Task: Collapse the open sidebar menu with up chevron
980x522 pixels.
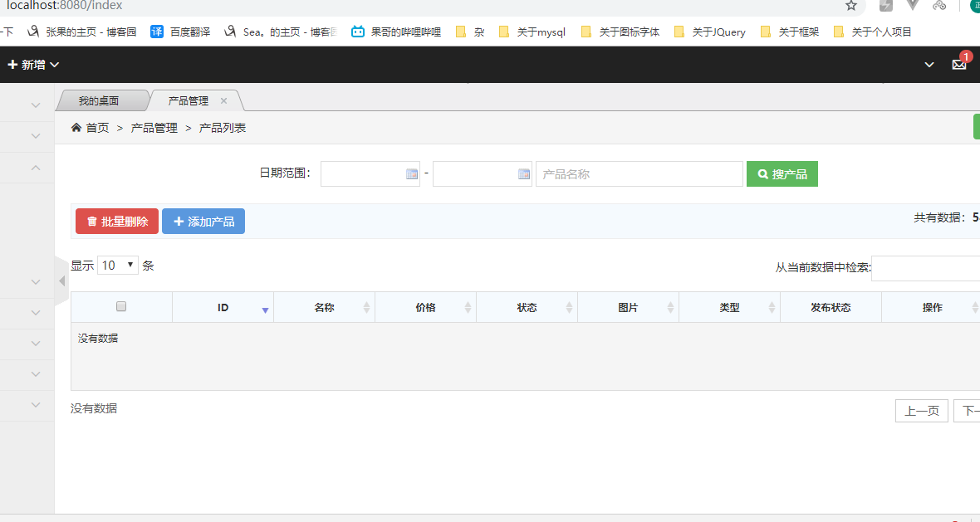Action: click(x=36, y=168)
